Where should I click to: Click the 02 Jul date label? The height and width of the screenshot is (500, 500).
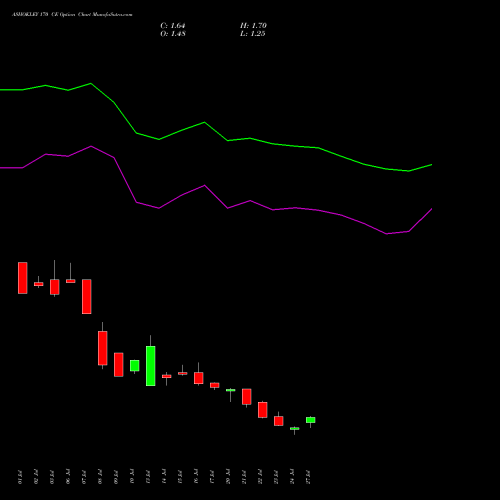pos(36,477)
